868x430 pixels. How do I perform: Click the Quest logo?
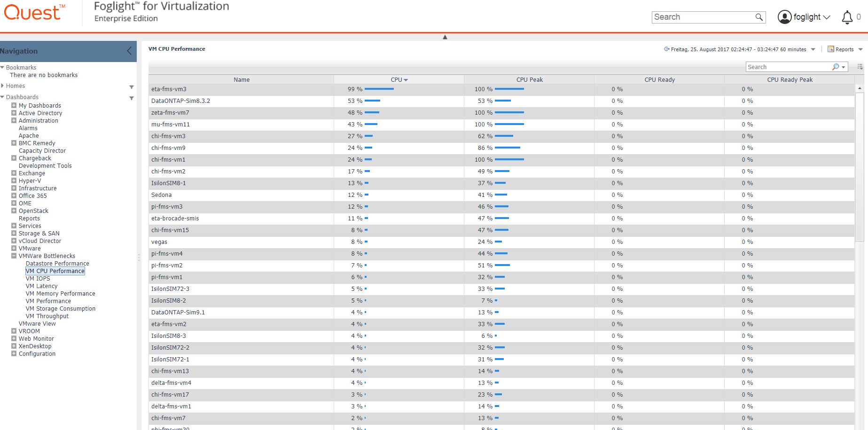point(34,12)
